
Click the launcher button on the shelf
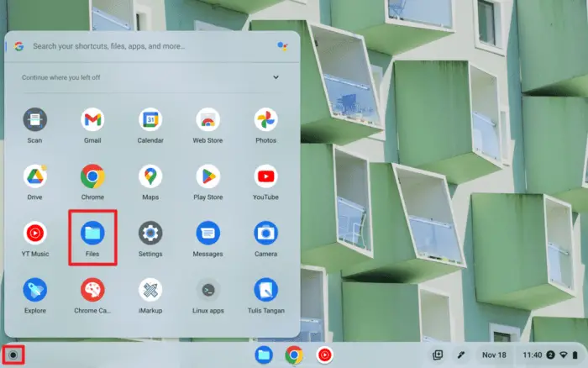(x=13, y=355)
